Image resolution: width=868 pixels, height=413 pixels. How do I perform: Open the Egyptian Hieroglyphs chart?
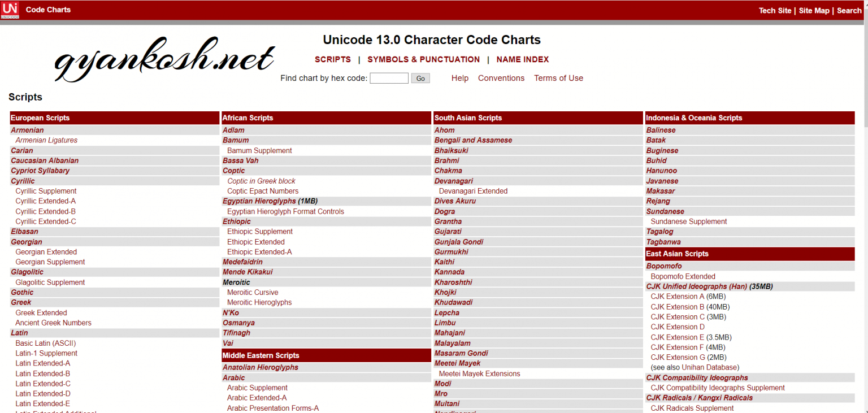(x=259, y=201)
